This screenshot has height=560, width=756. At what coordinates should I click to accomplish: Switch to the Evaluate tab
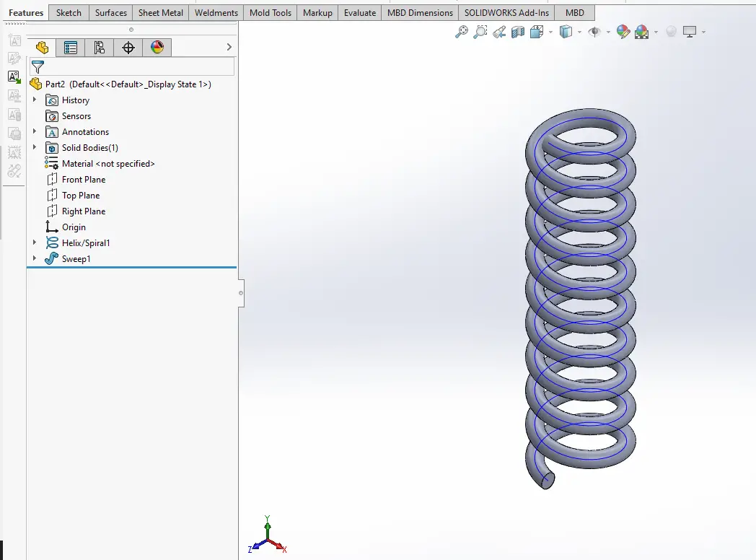(x=360, y=12)
